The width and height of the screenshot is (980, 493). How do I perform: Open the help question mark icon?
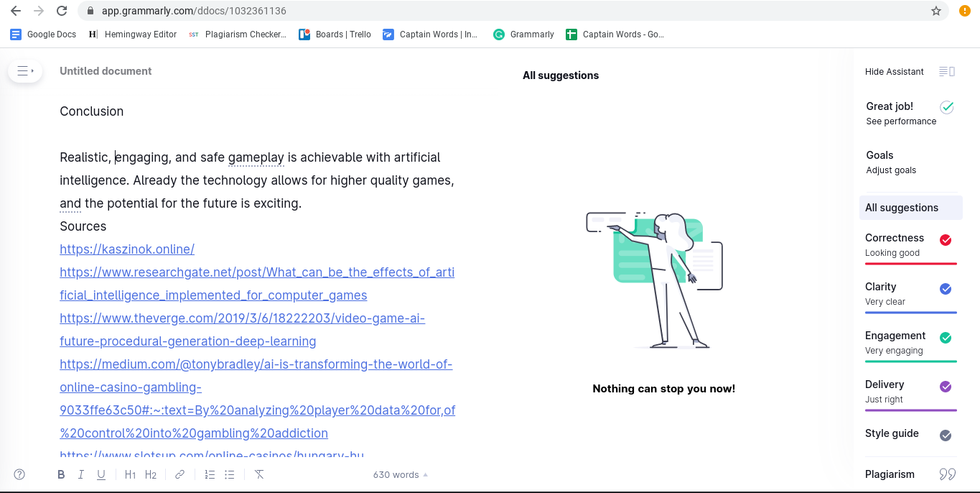[x=19, y=474]
